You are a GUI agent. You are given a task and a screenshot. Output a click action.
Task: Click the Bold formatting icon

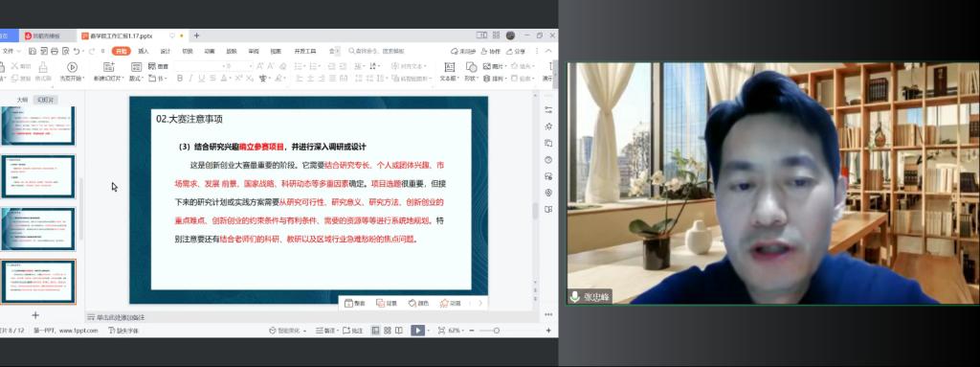[180, 79]
